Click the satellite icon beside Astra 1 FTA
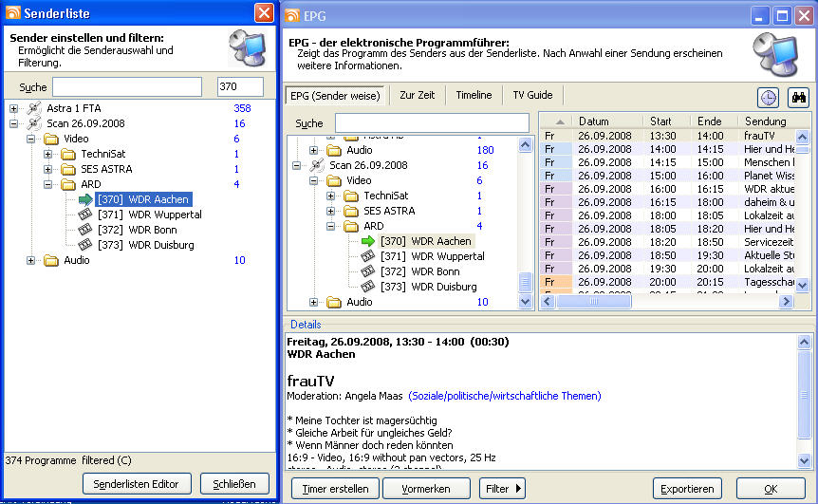The image size is (818, 504). [x=33, y=108]
